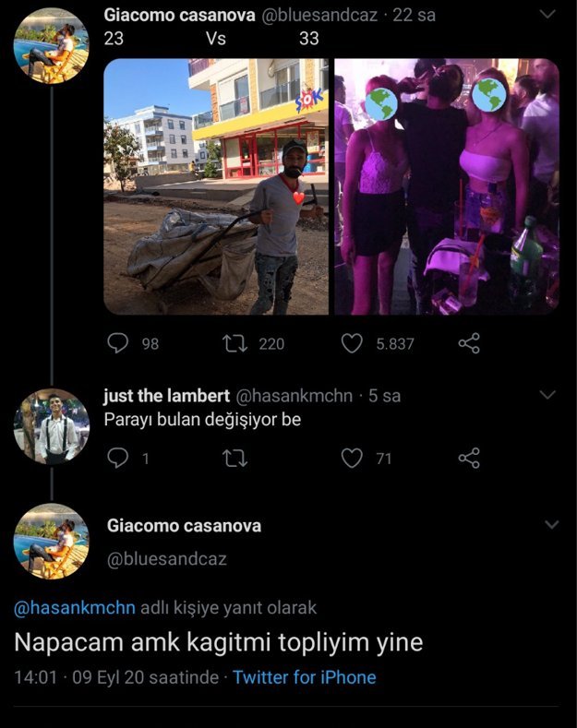View the right nightclub photo

(446, 186)
